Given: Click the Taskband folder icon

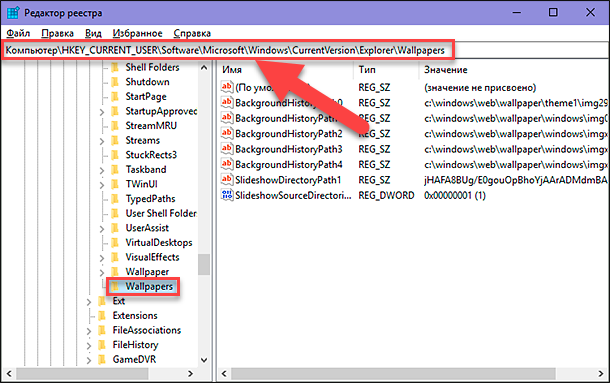Looking at the screenshot, I should point(115,170).
